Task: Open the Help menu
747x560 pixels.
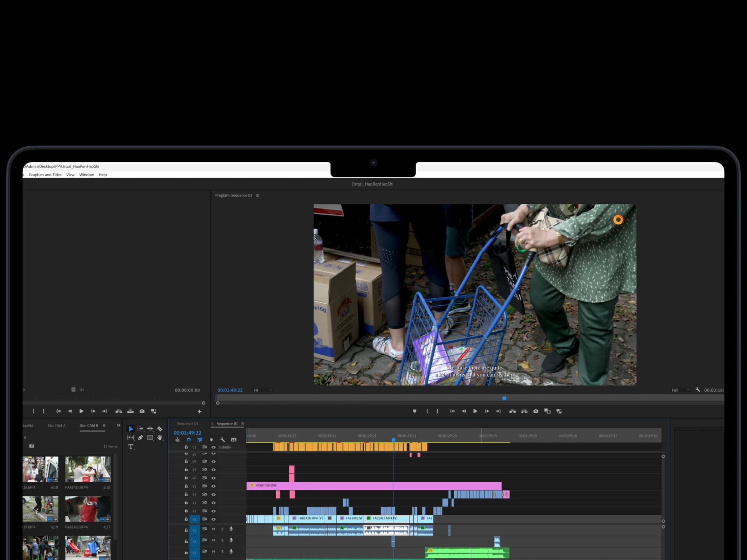Action: [103, 175]
